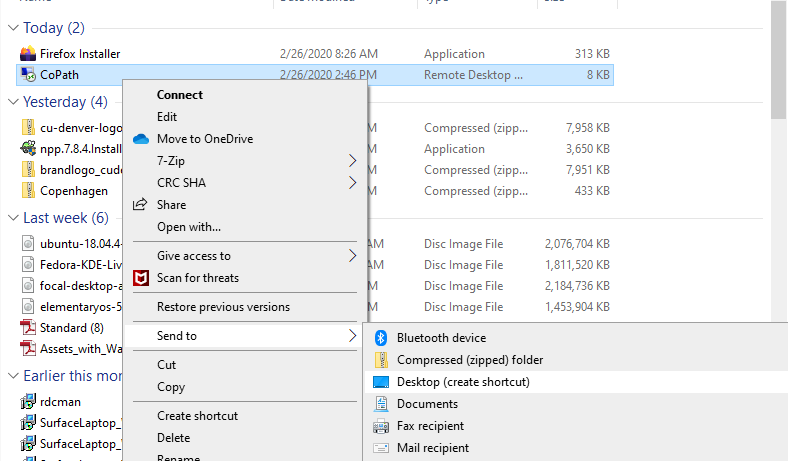788x461 pixels.
Task: Expand the Give access to submenu arrow
Action: pos(352,256)
